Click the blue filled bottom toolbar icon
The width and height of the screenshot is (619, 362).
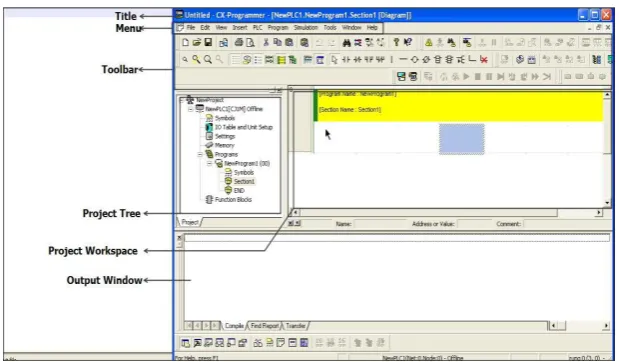coord(304,343)
